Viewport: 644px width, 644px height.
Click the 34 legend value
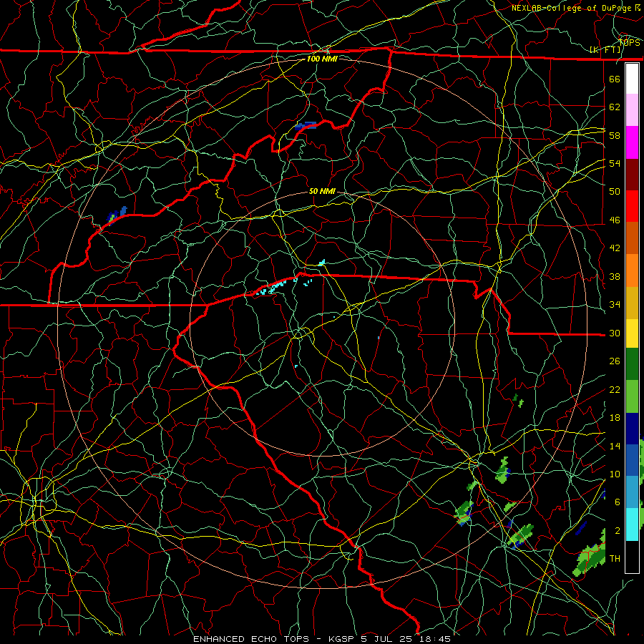(615, 305)
